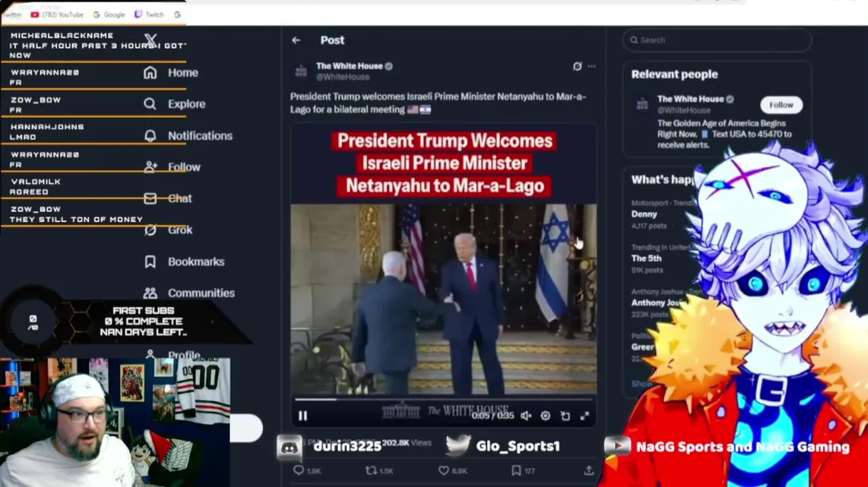868x487 pixels.
Task: Pause the White House video
Action: click(302, 416)
